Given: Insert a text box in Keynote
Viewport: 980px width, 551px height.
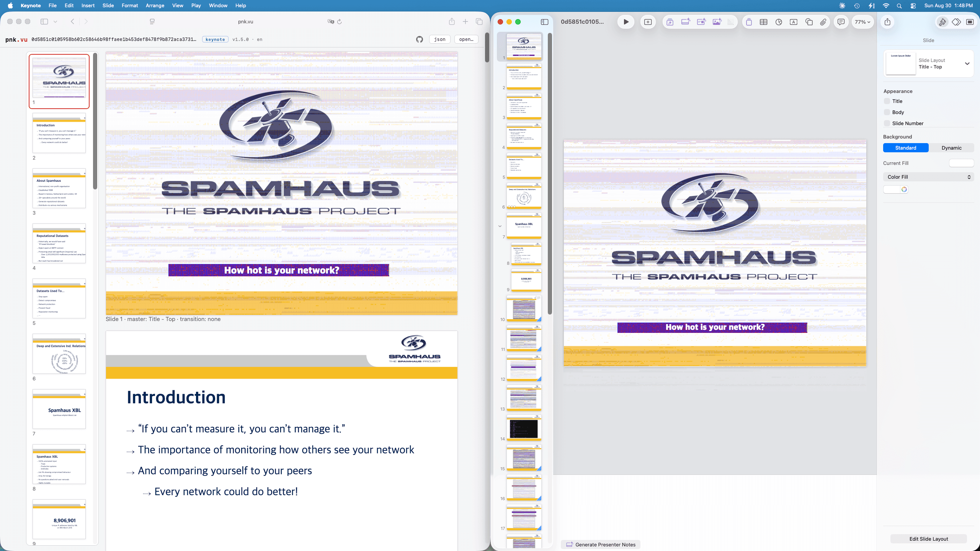Looking at the screenshot, I should tap(794, 22).
